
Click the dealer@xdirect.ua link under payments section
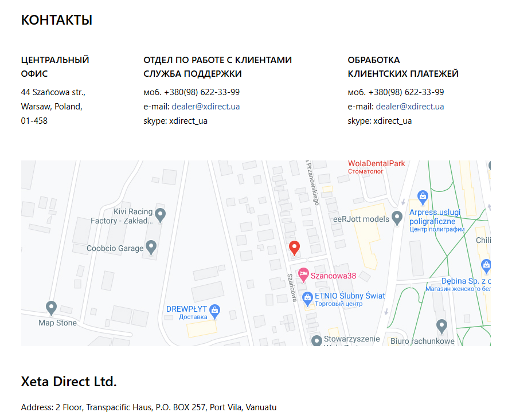pyautogui.click(x=411, y=106)
